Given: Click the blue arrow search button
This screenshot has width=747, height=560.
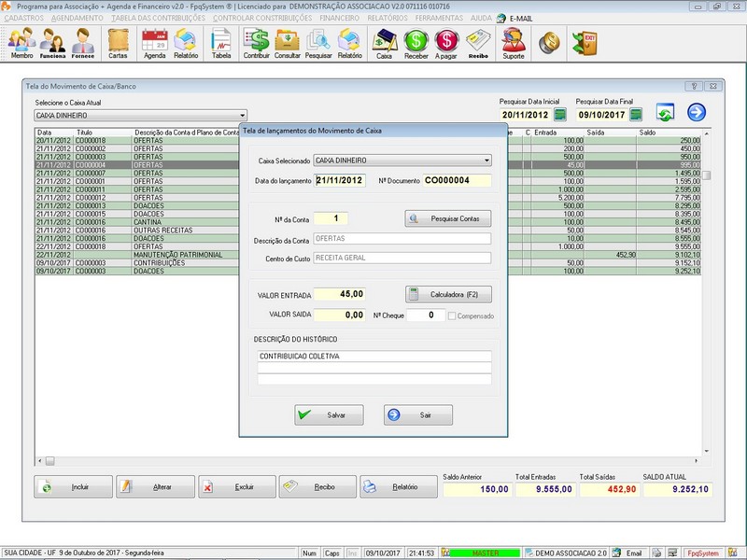Looking at the screenshot, I should tap(697, 113).
